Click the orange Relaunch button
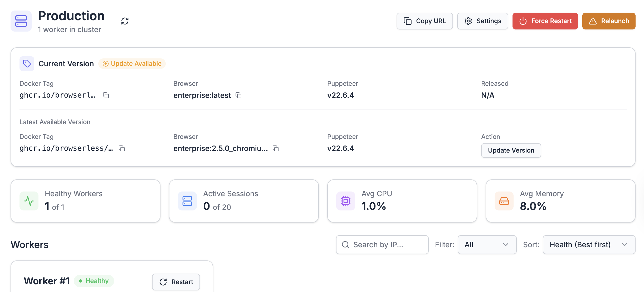This screenshot has width=644, height=292. pos(609,21)
